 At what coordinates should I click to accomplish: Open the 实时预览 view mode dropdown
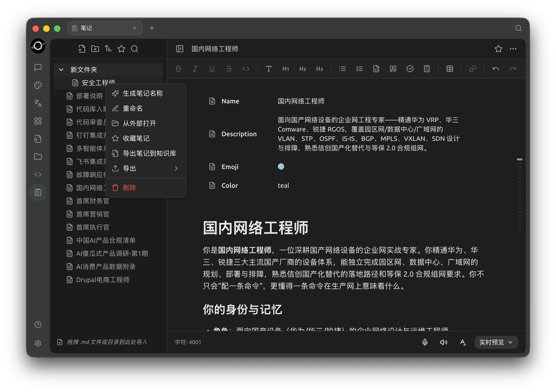pyautogui.click(x=496, y=342)
